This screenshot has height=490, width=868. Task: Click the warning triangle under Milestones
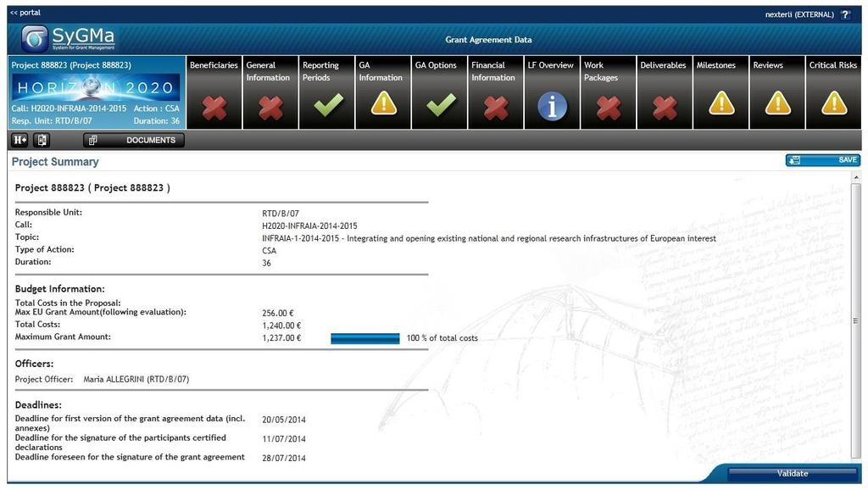coord(721,103)
